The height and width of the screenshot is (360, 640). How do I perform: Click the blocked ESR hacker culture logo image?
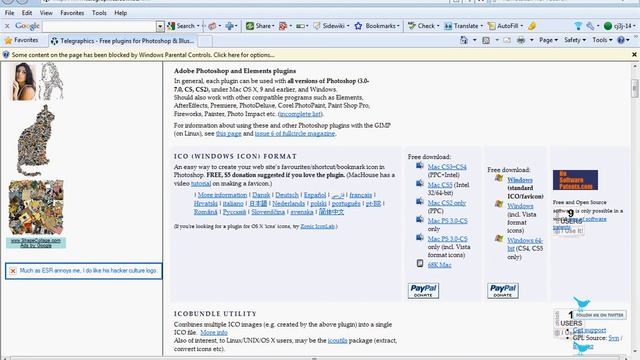[84, 271]
